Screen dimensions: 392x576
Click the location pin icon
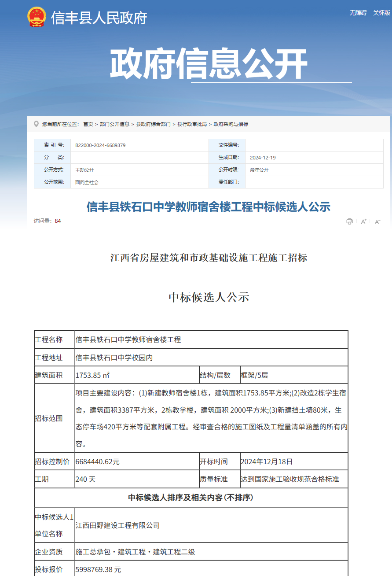[37, 124]
